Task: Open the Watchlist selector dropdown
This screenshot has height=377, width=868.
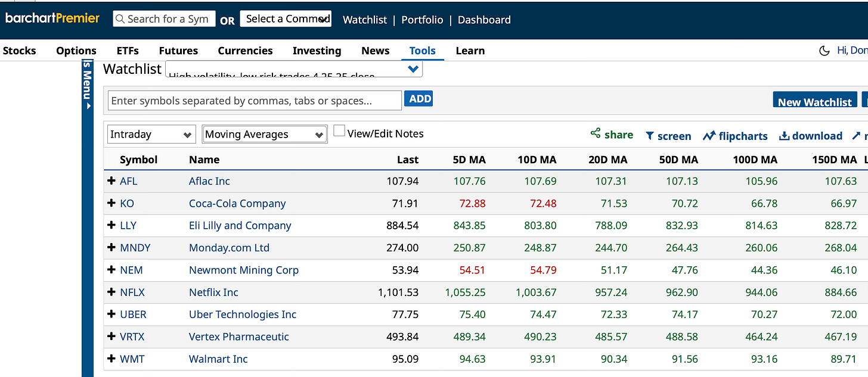Action: [293, 69]
